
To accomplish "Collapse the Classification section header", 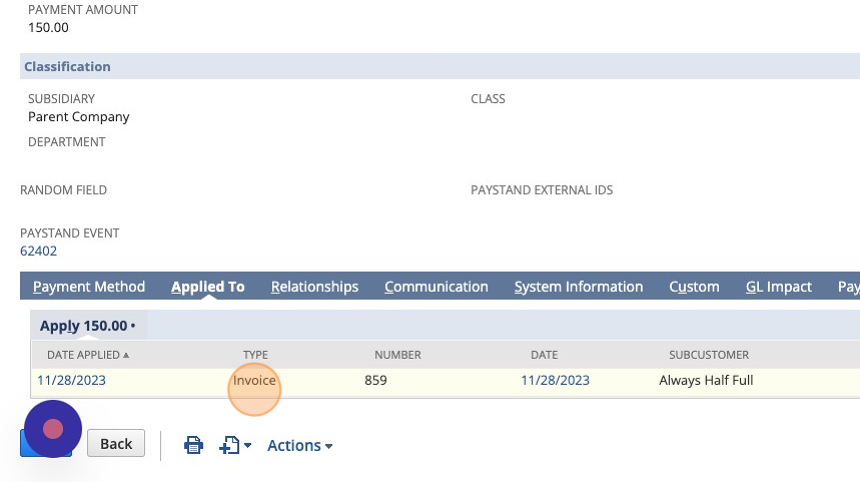I will (67, 66).
